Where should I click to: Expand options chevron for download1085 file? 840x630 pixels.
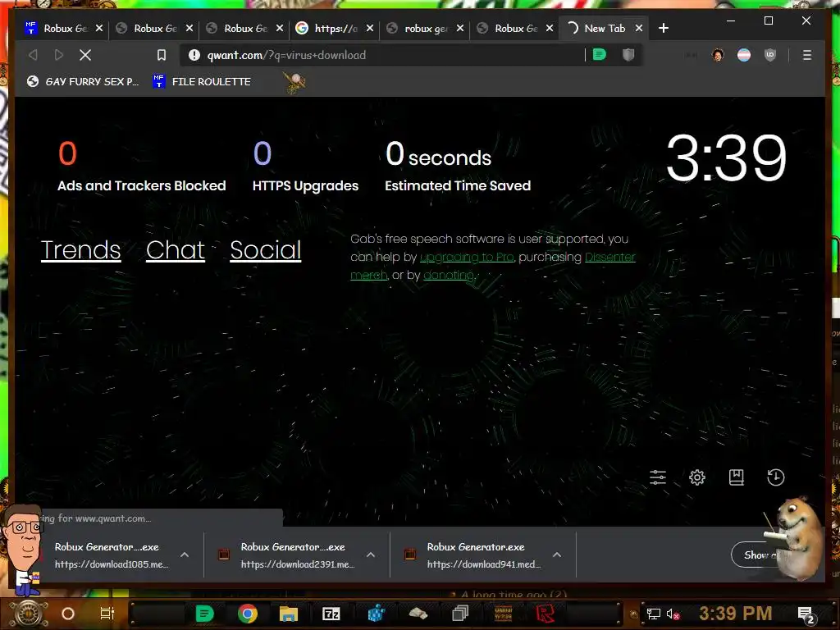pos(185,555)
